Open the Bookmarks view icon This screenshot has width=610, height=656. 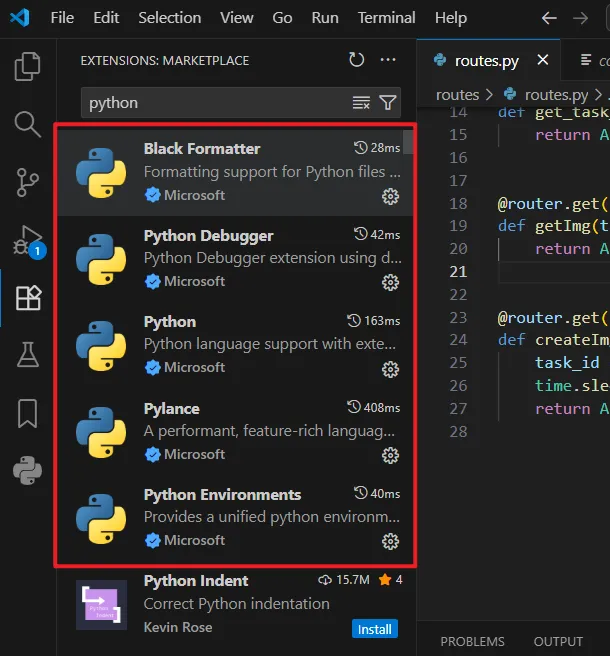(x=28, y=413)
